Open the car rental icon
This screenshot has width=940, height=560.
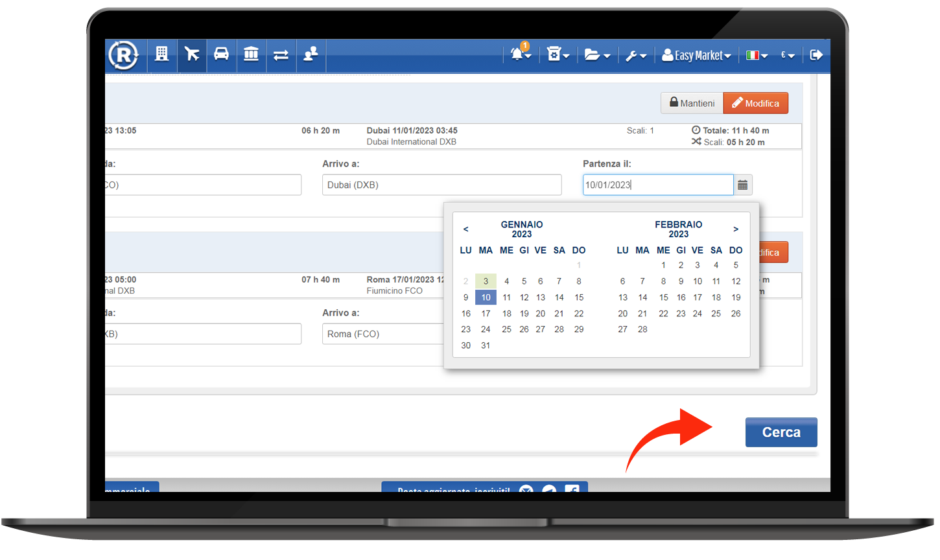click(x=221, y=54)
